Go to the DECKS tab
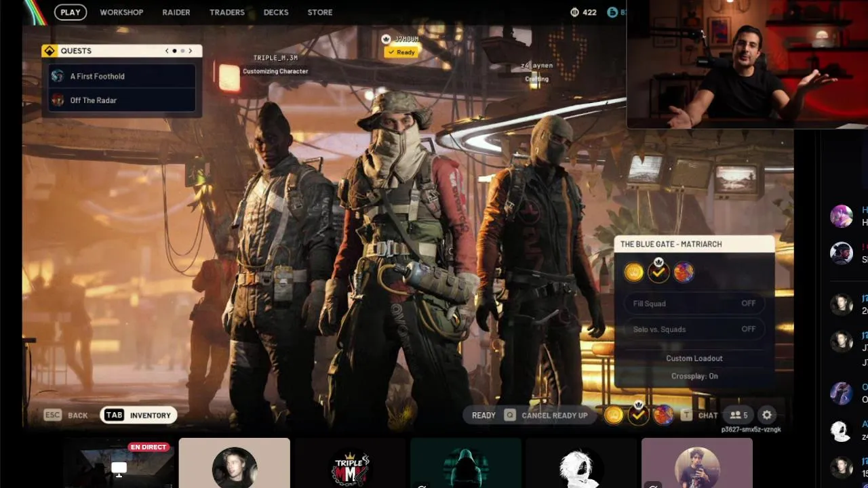This screenshot has height=488, width=868. pyautogui.click(x=276, y=12)
